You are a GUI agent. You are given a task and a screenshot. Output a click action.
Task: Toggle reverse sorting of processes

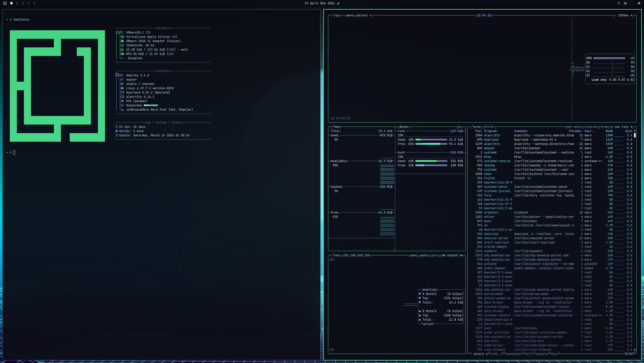point(591,127)
